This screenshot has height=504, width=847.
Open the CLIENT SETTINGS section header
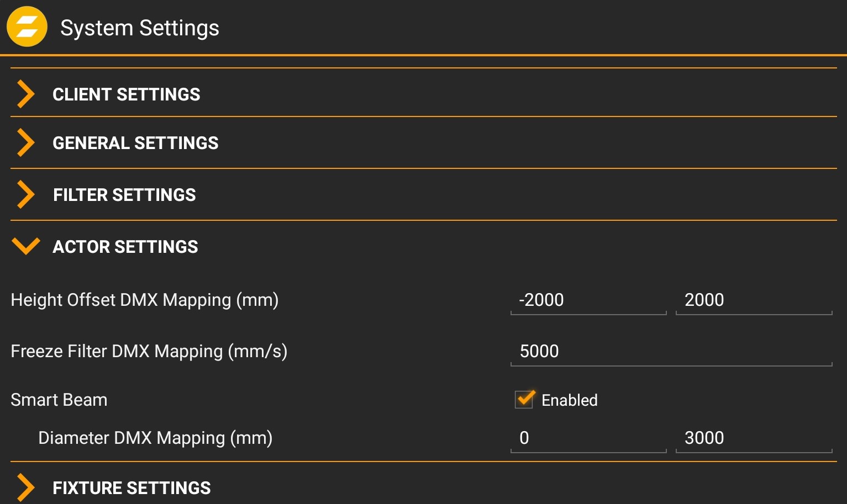pyautogui.click(x=127, y=94)
